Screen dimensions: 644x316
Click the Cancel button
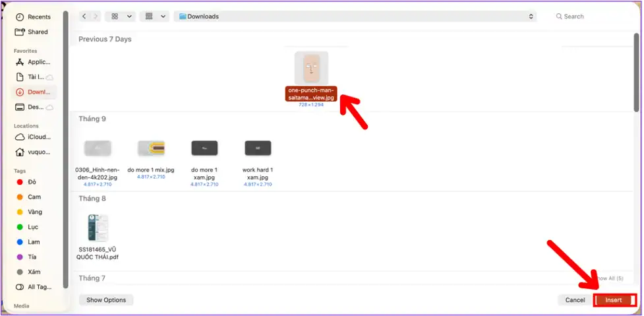coord(575,300)
